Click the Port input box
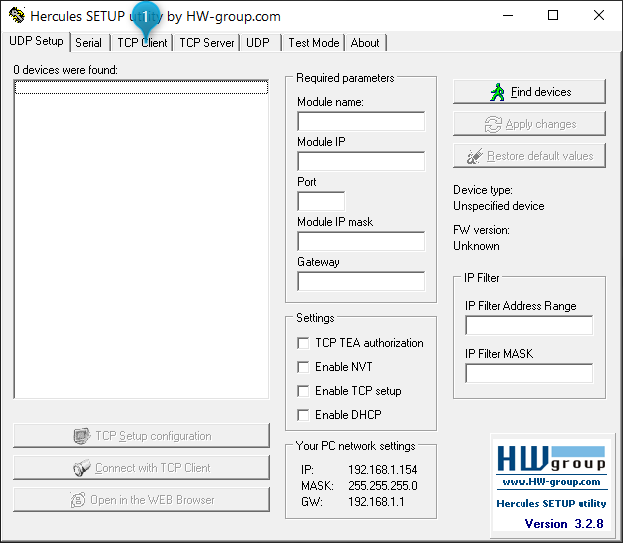 321,201
